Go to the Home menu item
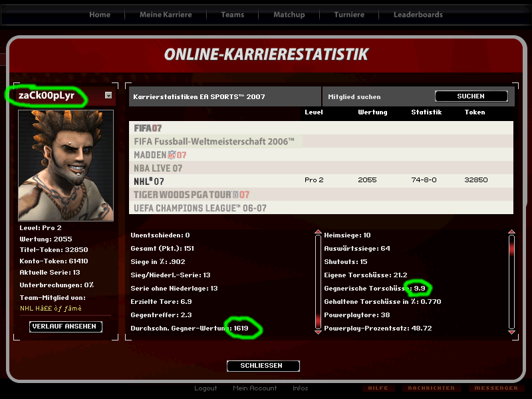 [x=100, y=15]
